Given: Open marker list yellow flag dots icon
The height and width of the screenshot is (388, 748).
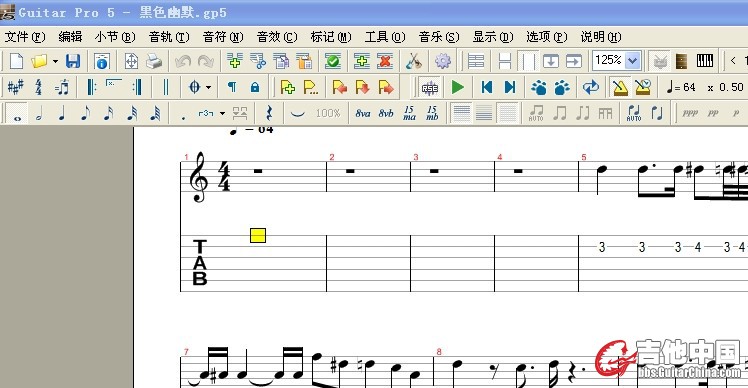Looking at the screenshot, I should pos(311,87).
